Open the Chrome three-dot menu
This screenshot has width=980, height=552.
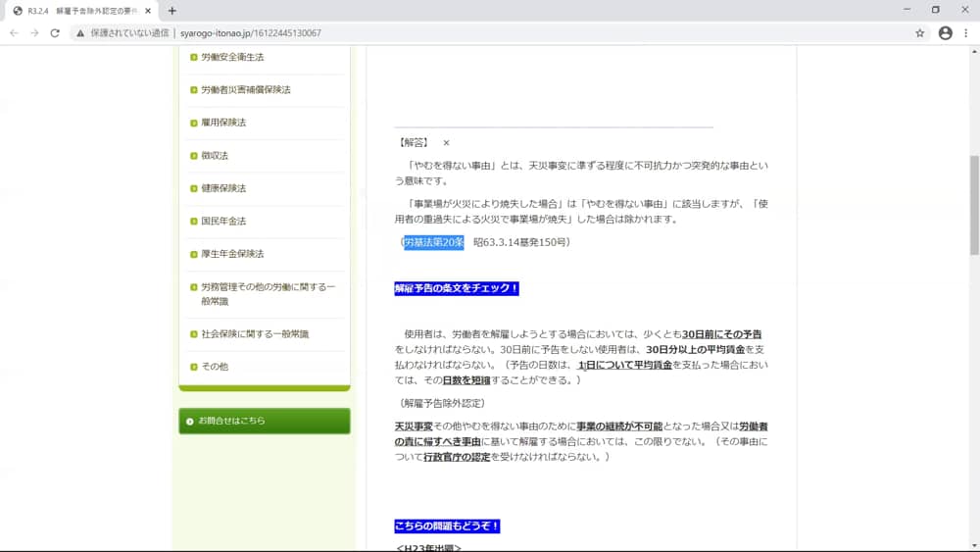pos(965,33)
